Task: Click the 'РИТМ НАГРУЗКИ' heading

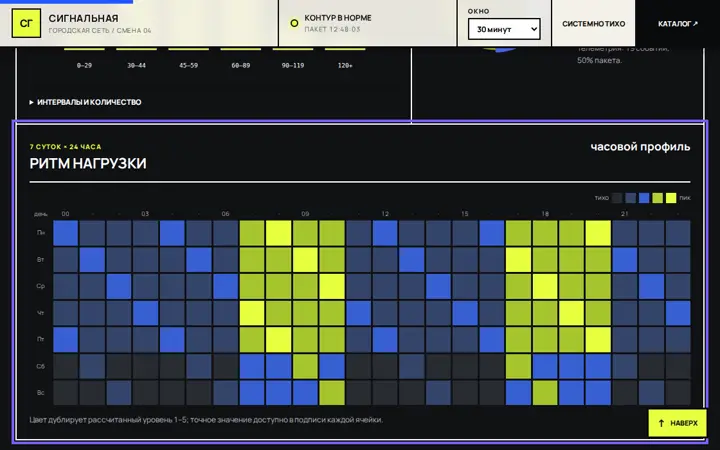Action: tap(88, 163)
